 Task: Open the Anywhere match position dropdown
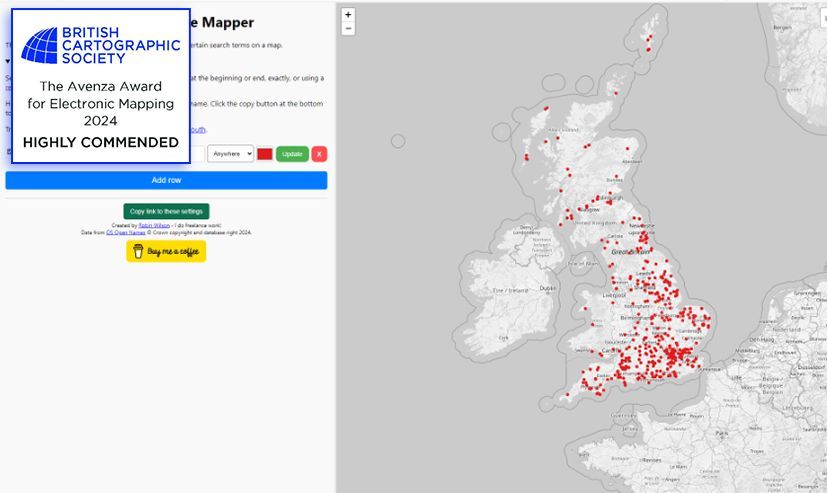pyautogui.click(x=230, y=154)
